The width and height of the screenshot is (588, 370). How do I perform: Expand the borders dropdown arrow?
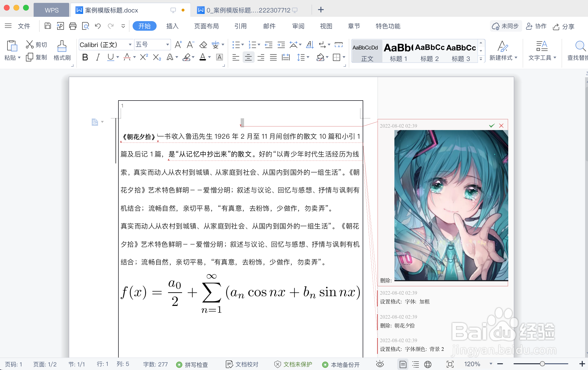pos(344,57)
